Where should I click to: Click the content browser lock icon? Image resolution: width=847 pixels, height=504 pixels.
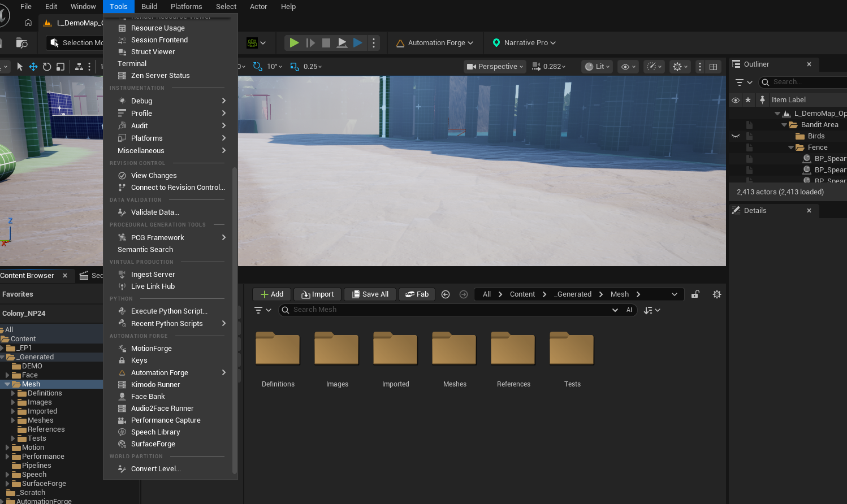(x=695, y=294)
